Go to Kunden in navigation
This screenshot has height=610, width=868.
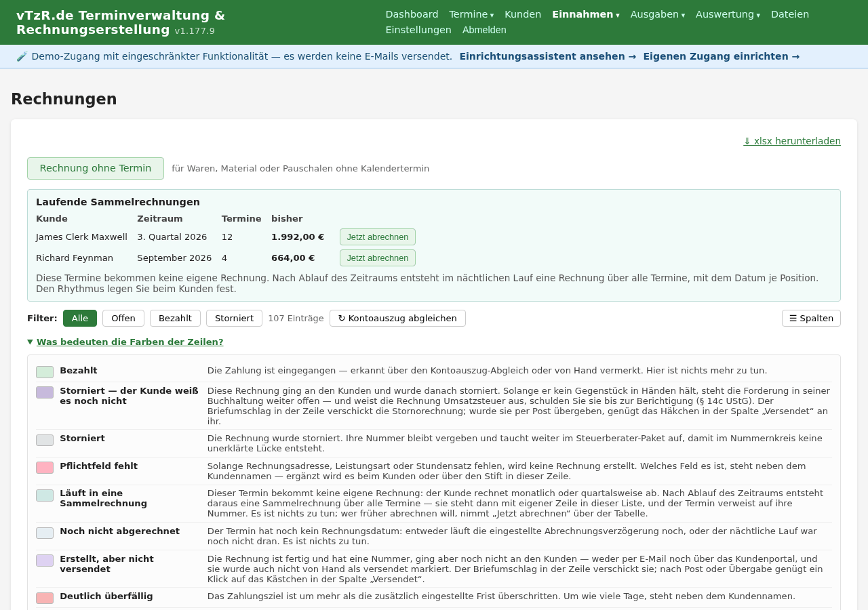tap(523, 14)
